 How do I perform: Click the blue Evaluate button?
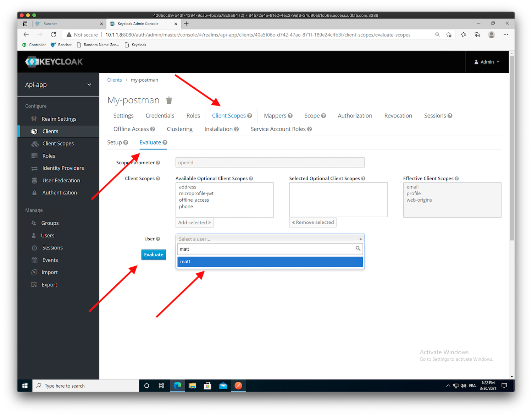pyautogui.click(x=154, y=255)
